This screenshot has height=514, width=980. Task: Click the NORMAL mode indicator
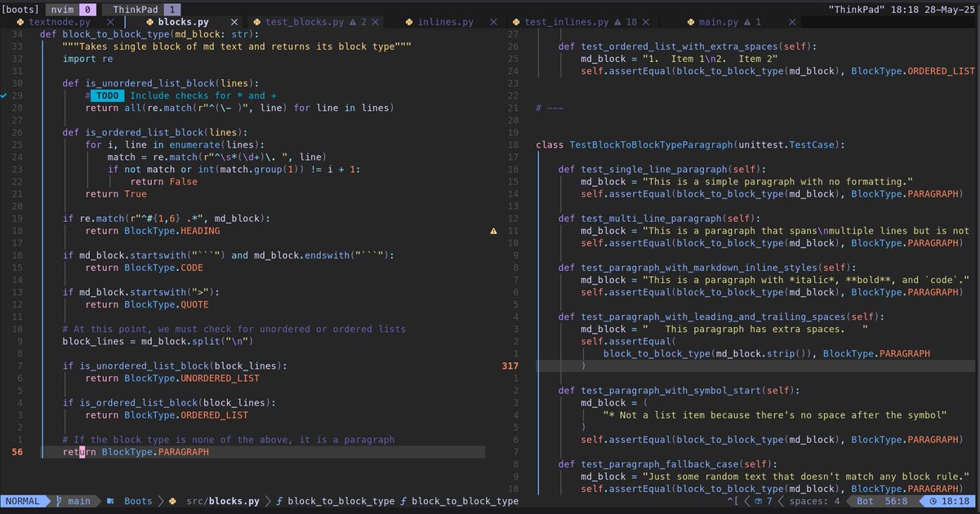[23, 501]
